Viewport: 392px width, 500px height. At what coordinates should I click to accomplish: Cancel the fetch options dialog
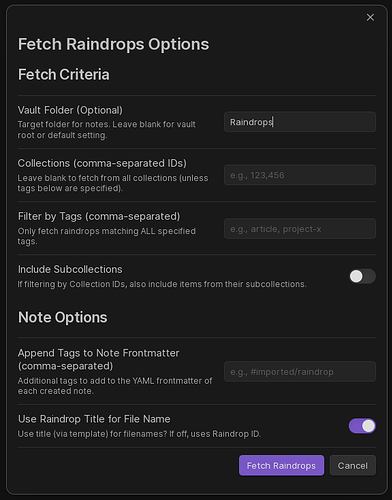pos(353,465)
